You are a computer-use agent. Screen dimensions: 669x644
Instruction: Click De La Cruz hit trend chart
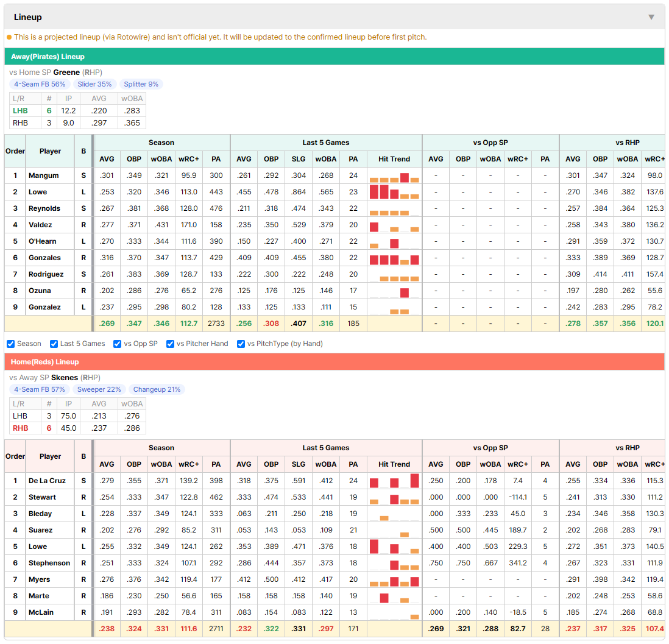click(394, 481)
